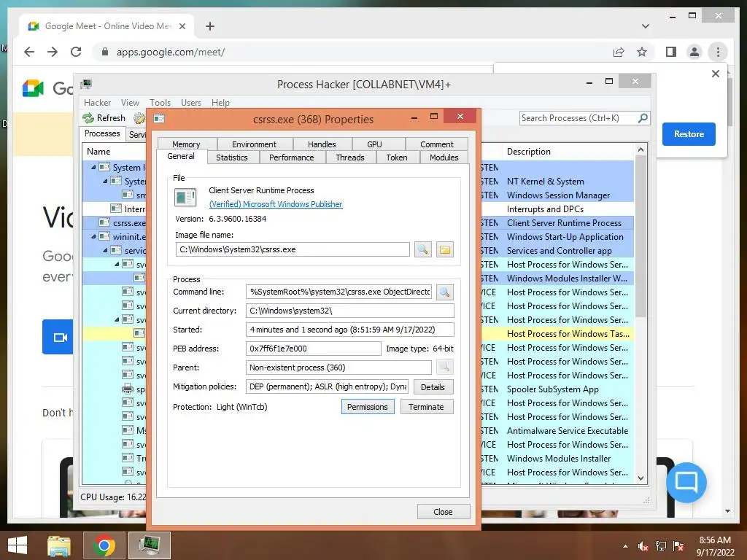Click the Terminate button
The image size is (747, 560).
coord(426,407)
